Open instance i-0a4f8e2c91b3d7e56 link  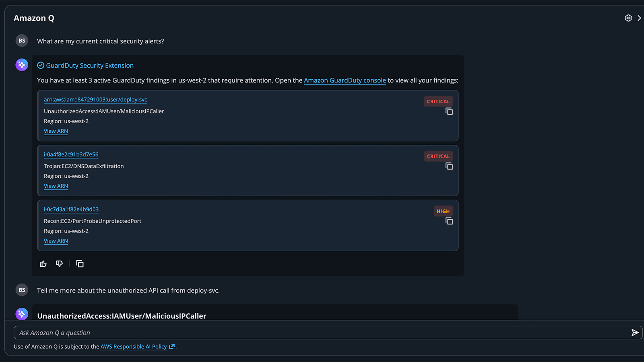(71, 154)
